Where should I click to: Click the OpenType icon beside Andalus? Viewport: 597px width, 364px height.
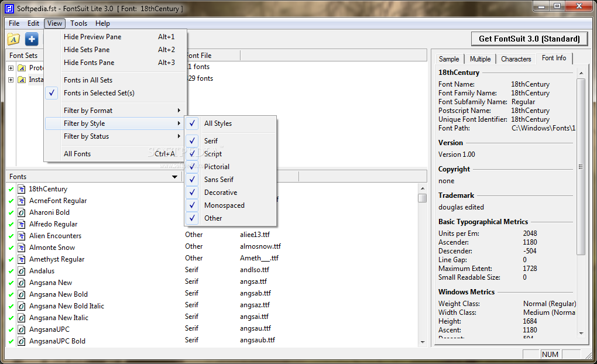coord(22,271)
